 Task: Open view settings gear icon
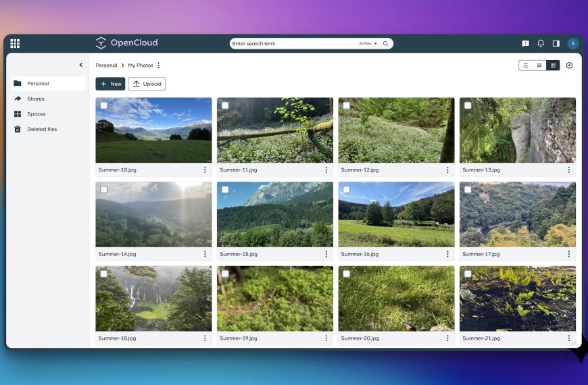coord(569,66)
